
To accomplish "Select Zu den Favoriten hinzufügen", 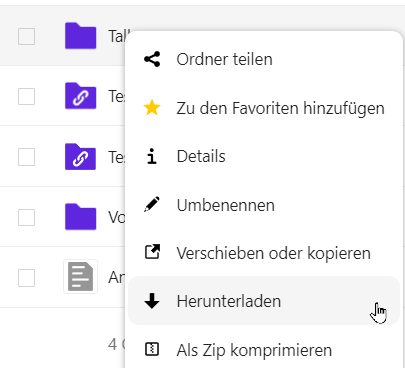I will coord(264,108).
